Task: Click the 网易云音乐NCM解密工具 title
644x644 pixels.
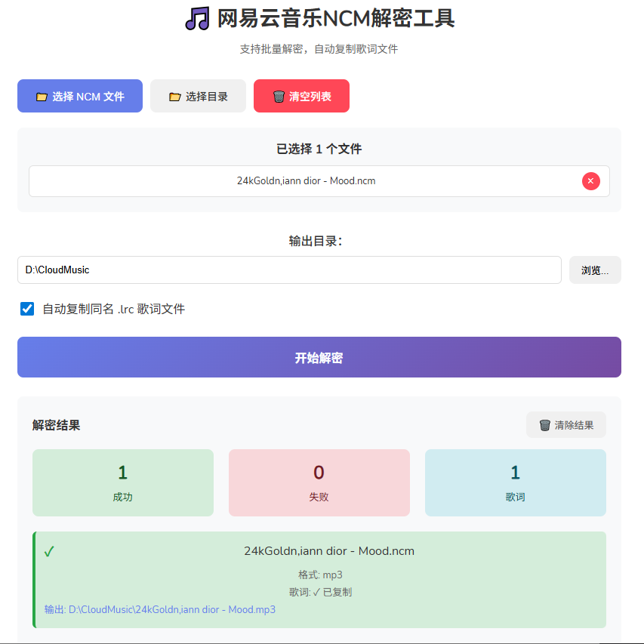Action: (335, 18)
